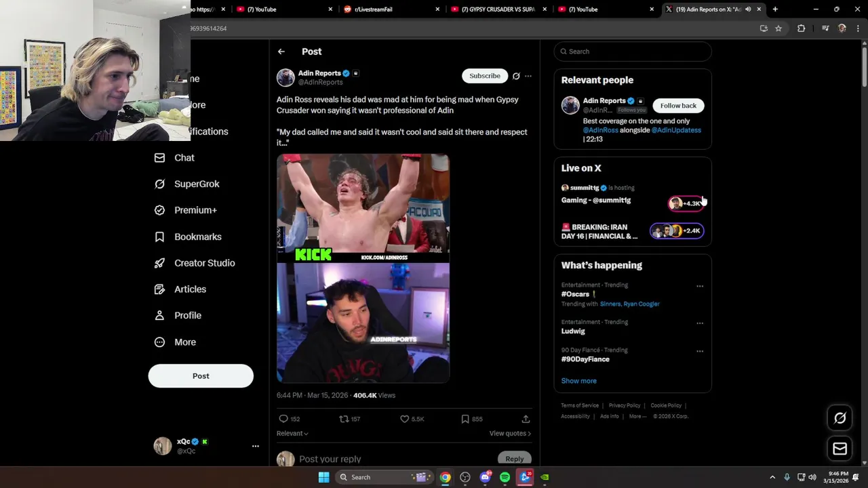The width and height of the screenshot is (868, 488).
Task: Open the Gypsy Crusader boxing image
Action: click(363, 208)
